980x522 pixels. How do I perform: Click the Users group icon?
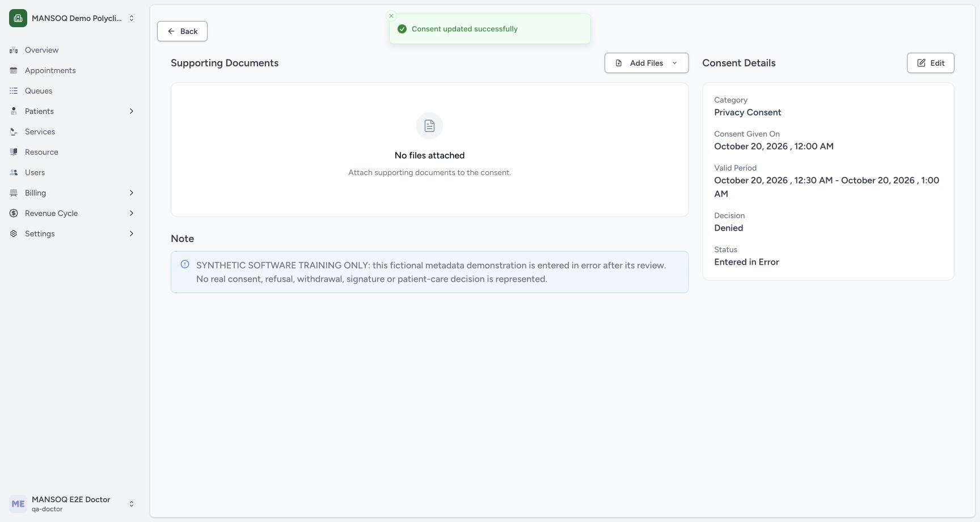pyautogui.click(x=14, y=172)
